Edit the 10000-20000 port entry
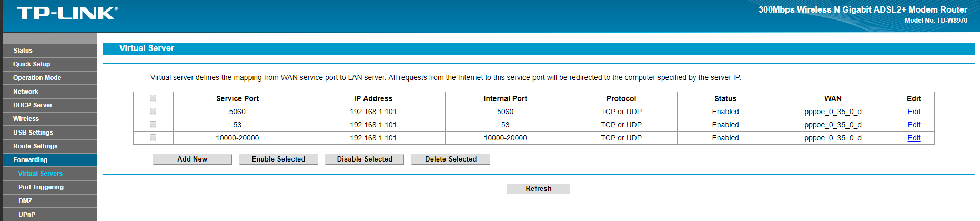Screen dimensions: 980x221 914,138
